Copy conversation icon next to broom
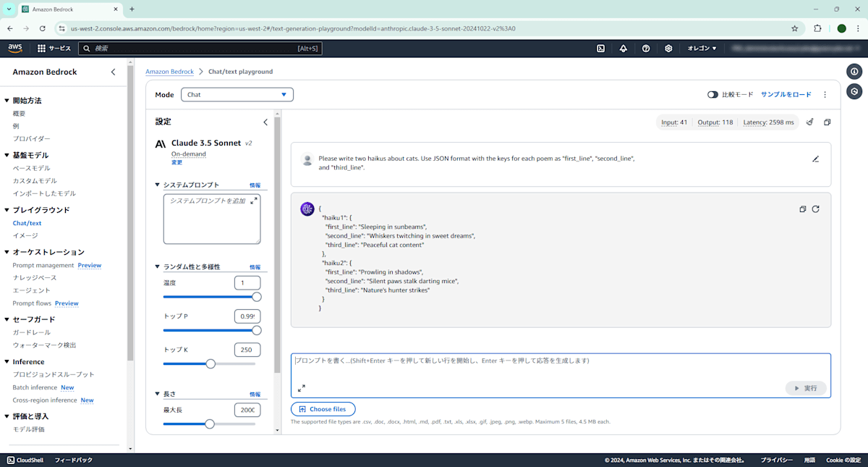Screen dimensions: 868x467 827,122
